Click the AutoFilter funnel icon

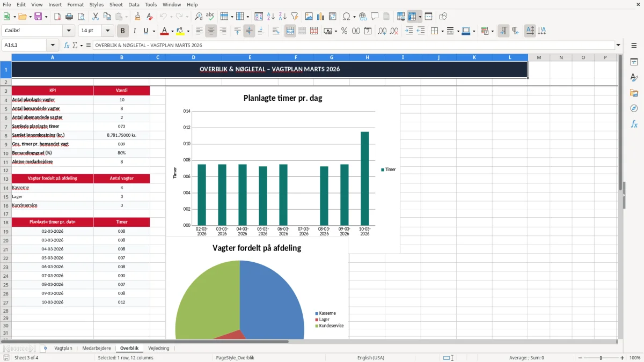[x=294, y=17]
